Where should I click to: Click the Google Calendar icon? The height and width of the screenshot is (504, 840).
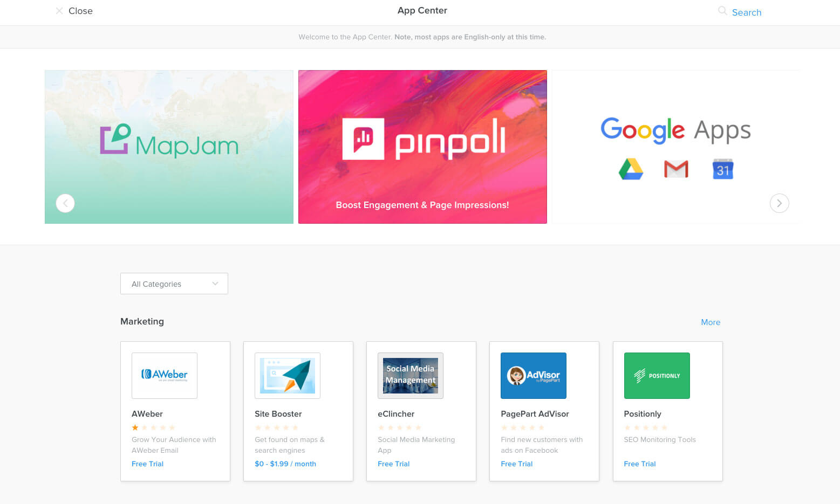[723, 169]
